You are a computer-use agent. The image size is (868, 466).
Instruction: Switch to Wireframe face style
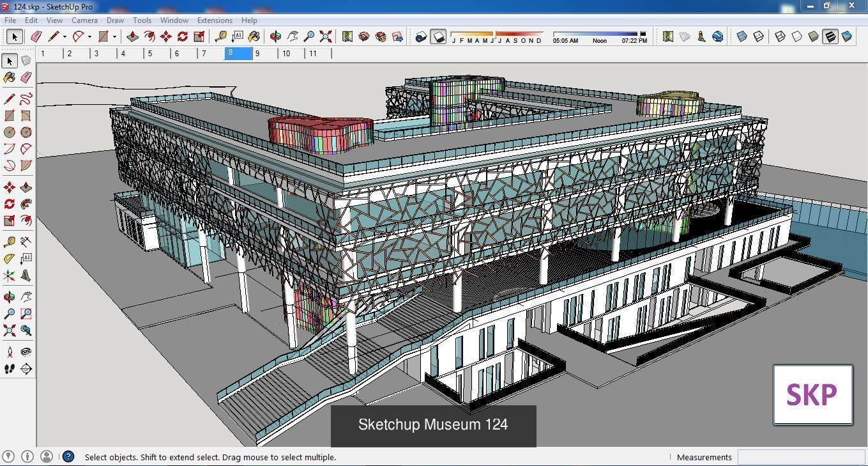click(780, 36)
